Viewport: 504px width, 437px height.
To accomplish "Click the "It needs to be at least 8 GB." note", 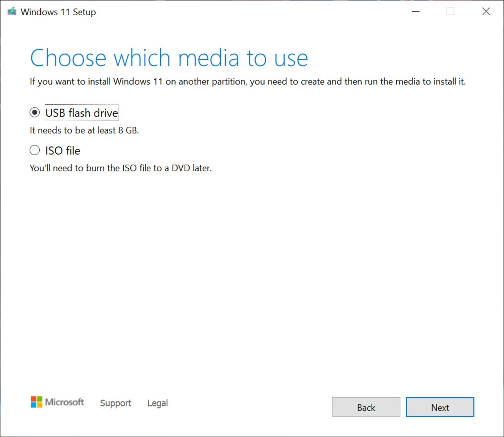I will (x=84, y=130).
